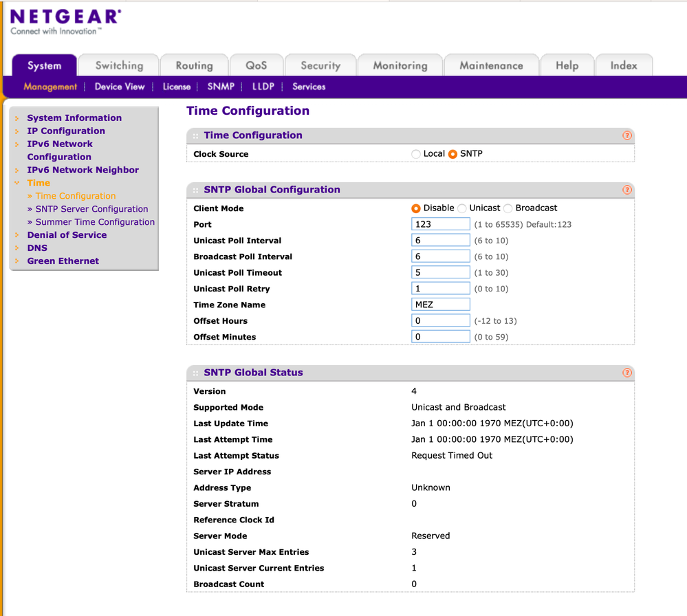
Task: Select Local clock source radio button
Action: (416, 154)
